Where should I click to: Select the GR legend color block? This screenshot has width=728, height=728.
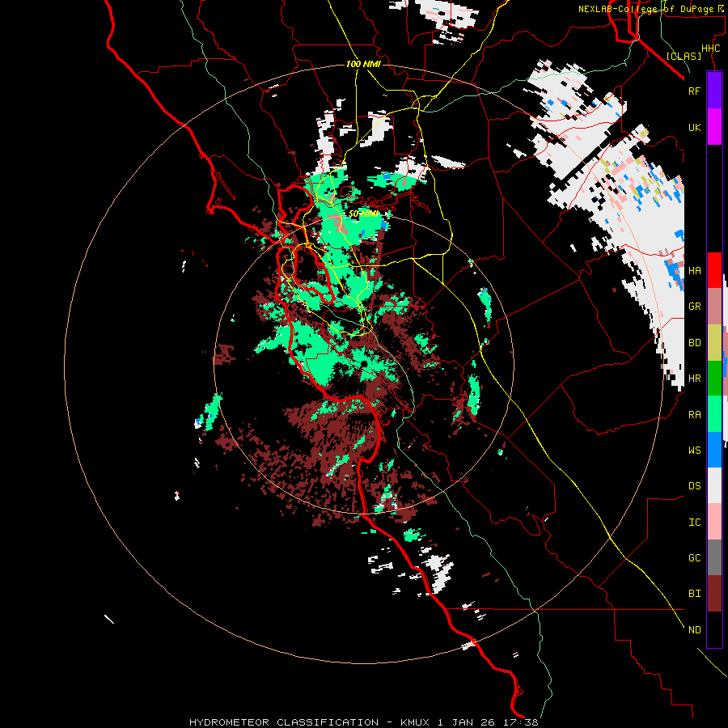[714, 307]
